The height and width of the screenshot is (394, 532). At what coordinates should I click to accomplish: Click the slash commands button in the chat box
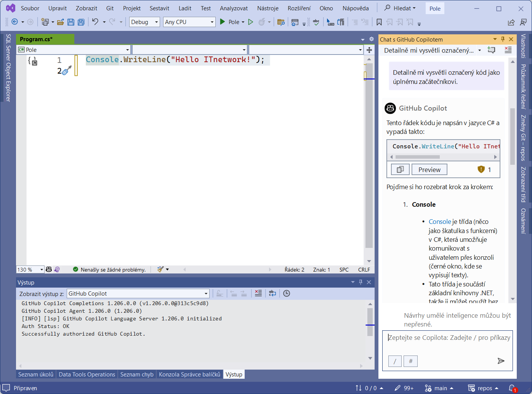coord(395,361)
